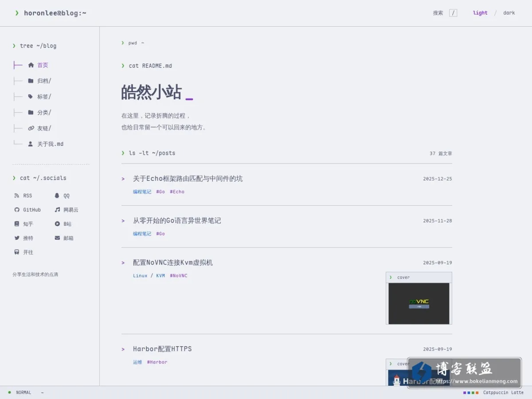Click the #Echo tag
This screenshot has height=399, width=532.
(177, 192)
